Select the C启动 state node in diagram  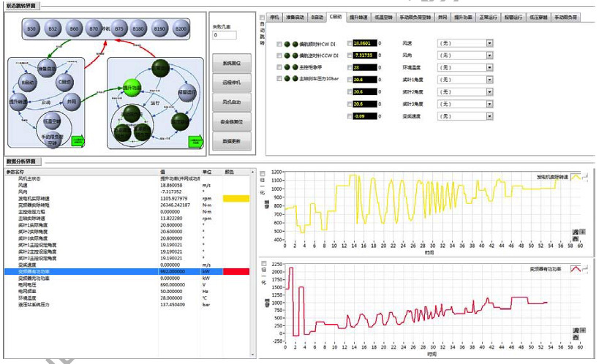[64, 82]
